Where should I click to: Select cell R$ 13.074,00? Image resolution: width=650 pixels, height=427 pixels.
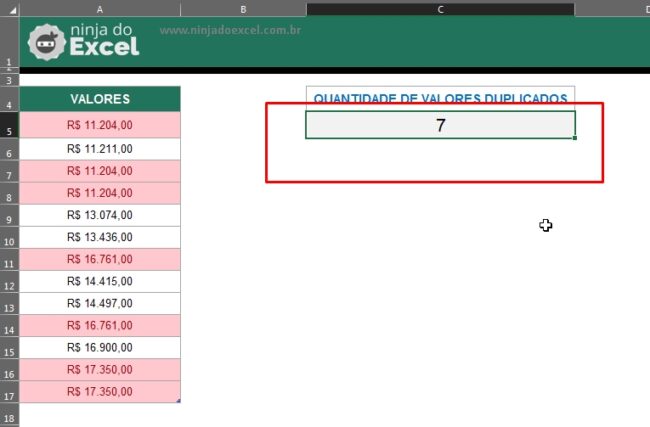pos(100,215)
